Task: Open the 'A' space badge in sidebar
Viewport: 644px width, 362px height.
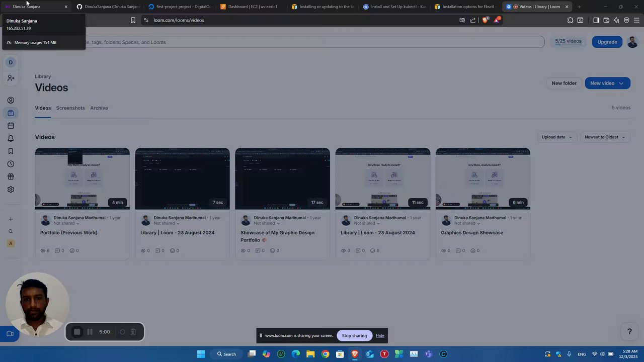Action: click(11, 243)
